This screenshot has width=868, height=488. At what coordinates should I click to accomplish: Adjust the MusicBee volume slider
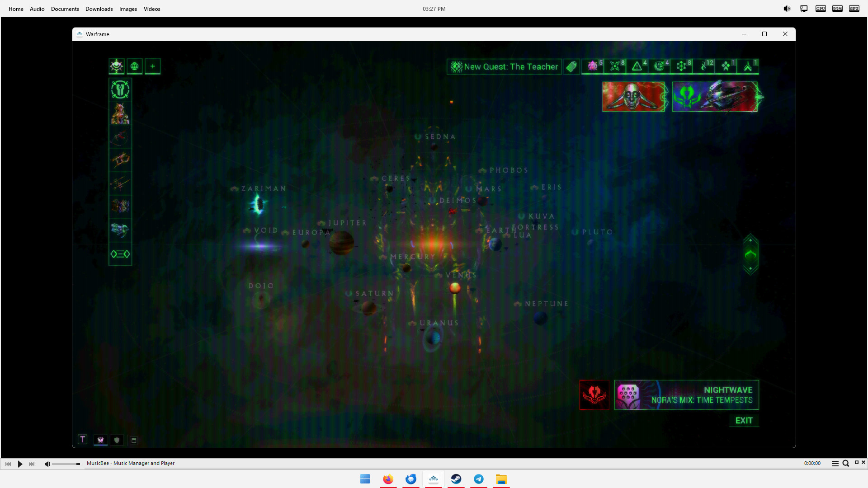66,464
